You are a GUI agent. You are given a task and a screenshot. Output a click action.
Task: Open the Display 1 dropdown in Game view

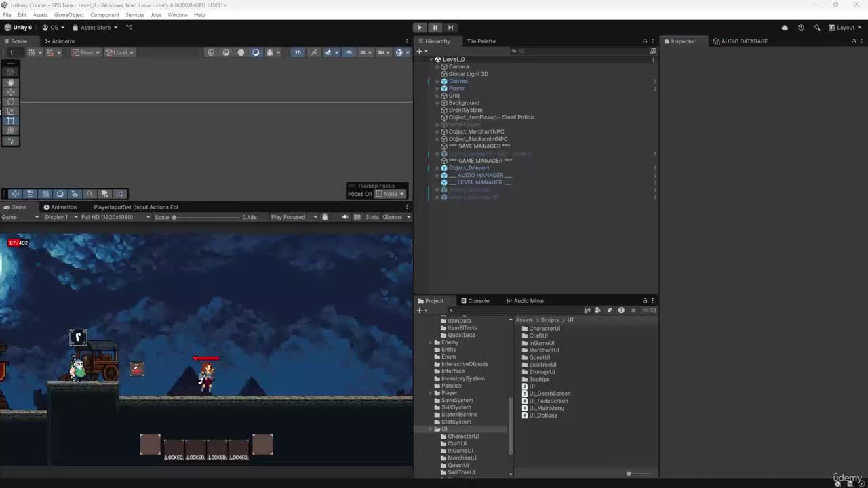point(60,217)
